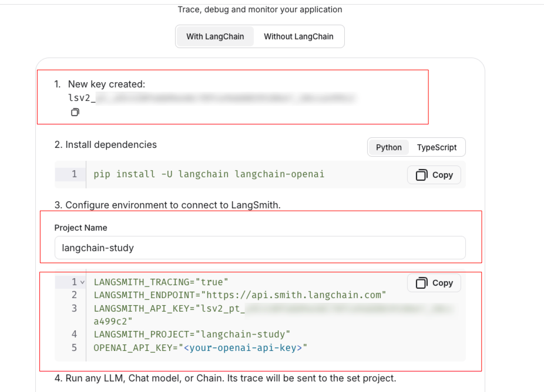Screen dimensions: 544x392
Task: Click the LANGSMITH_PROJECT code line
Action: pos(192,334)
